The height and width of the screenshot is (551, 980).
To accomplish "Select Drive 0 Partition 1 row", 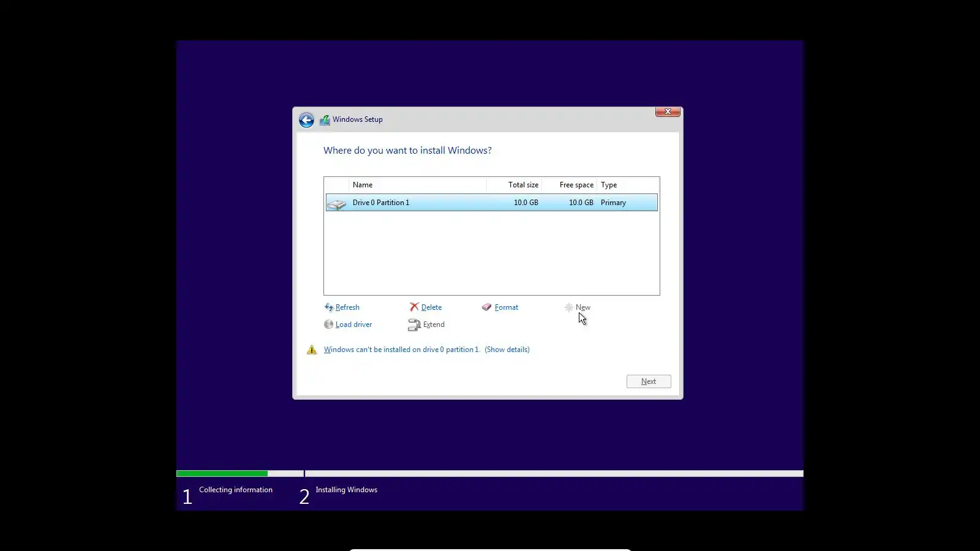I will (x=492, y=203).
